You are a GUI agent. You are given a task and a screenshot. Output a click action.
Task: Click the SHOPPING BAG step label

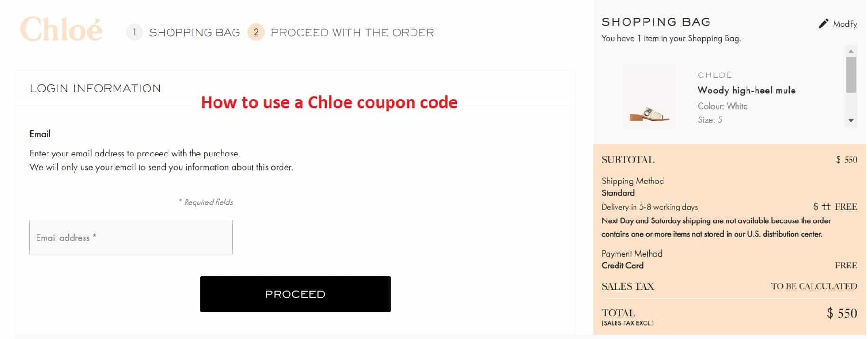click(x=195, y=32)
